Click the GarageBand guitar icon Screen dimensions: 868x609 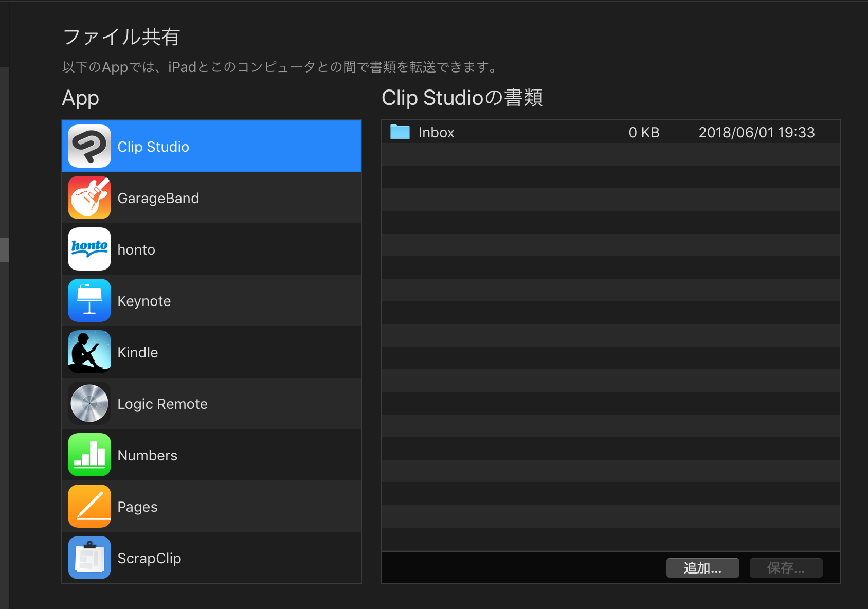point(89,198)
